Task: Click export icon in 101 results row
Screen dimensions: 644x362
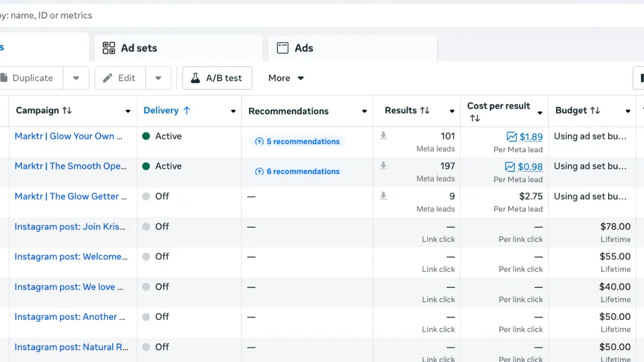Action: (383, 136)
